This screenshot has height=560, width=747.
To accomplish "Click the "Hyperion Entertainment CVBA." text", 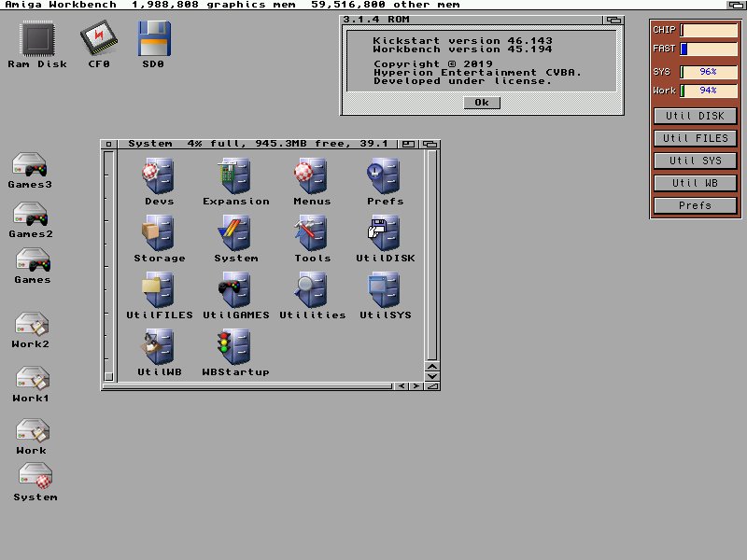I will (x=477, y=73).
